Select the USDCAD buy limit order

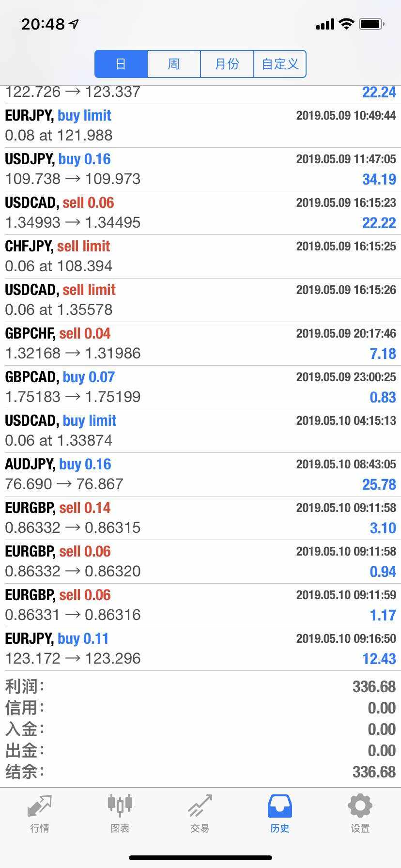tap(200, 431)
